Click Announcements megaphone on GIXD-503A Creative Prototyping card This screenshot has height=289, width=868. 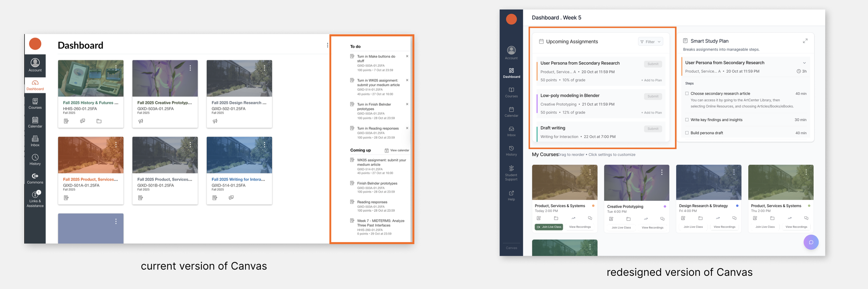(141, 121)
